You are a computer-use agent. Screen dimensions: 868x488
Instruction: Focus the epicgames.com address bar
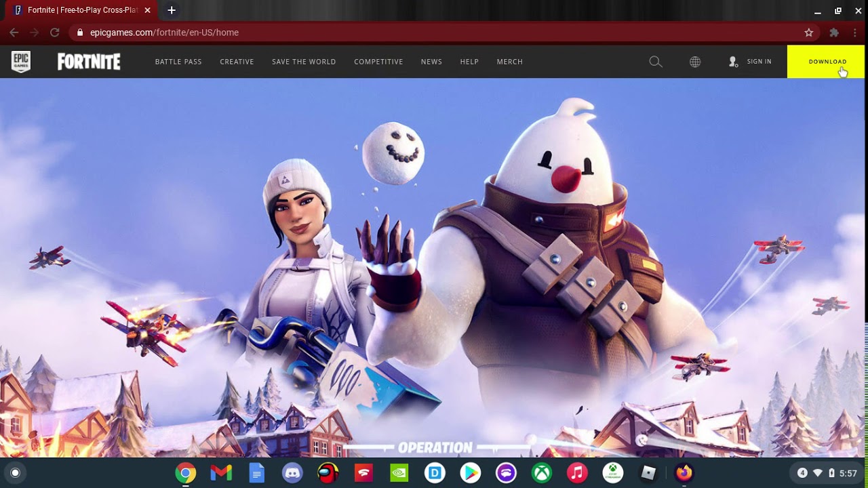[445, 33]
